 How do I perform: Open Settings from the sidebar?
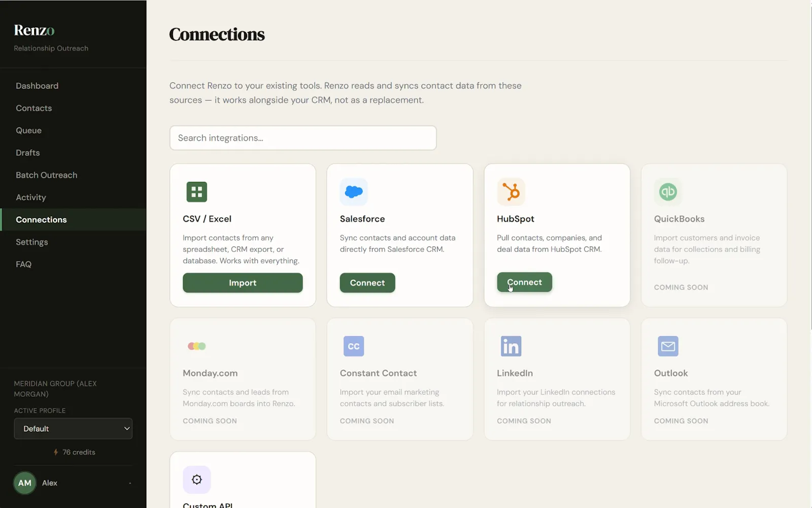click(73, 242)
